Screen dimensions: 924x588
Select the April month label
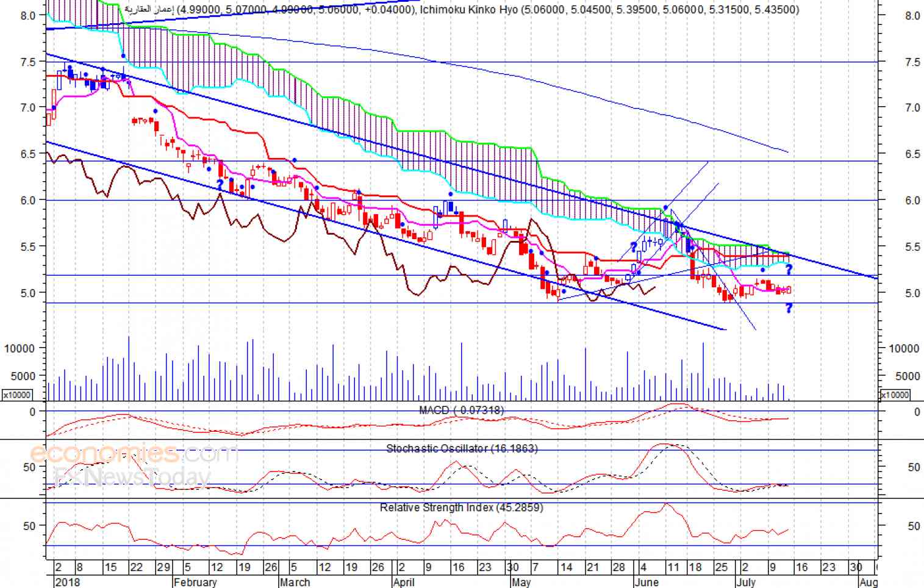[x=404, y=582]
